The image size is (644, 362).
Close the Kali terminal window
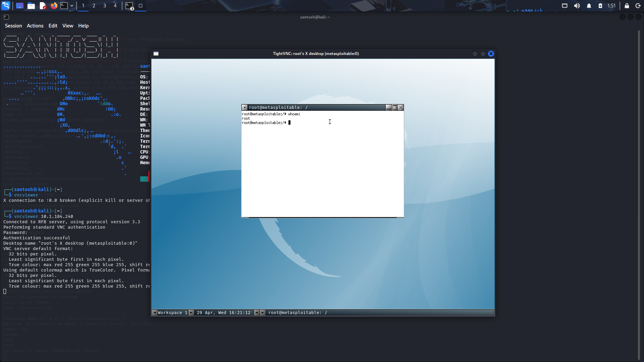coord(639,17)
